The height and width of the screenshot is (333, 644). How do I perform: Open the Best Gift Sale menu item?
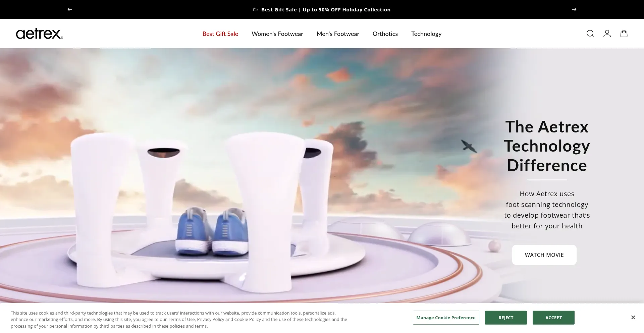click(220, 34)
